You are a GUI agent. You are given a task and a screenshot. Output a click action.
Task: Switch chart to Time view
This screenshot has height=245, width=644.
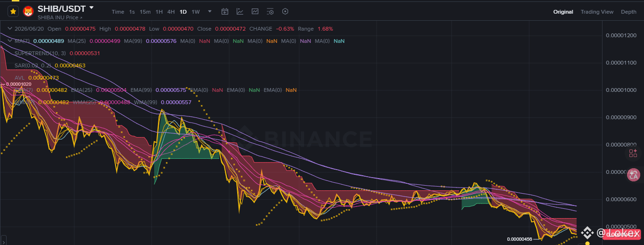coord(118,12)
